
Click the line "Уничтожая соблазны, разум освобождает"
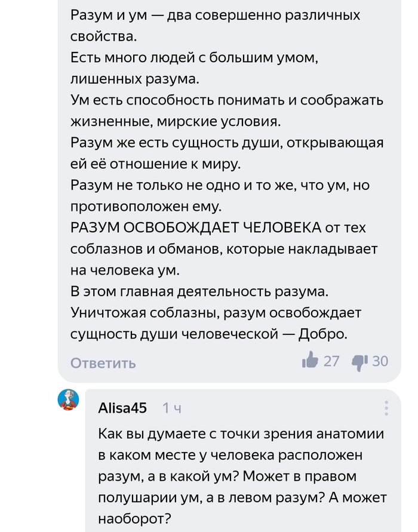pos(216,312)
